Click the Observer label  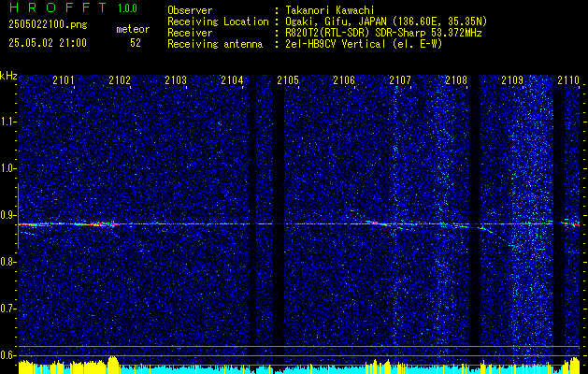(x=190, y=10)
